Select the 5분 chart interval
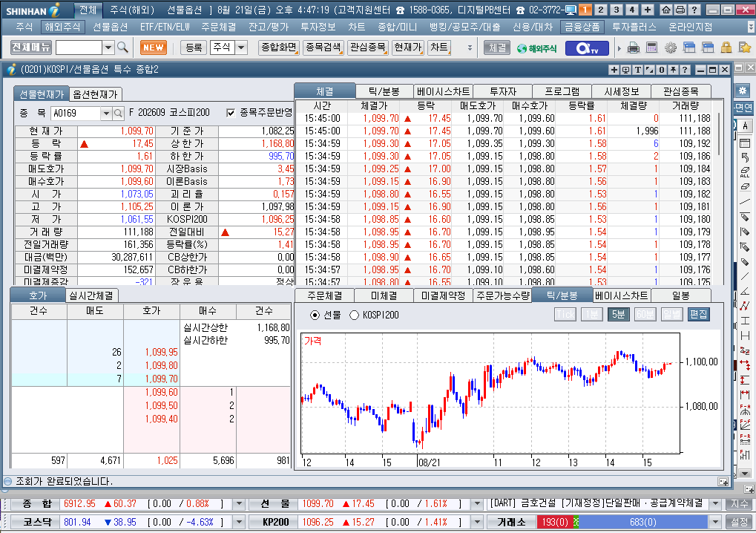Viewport: 756px width, 533px height. (618, 315)
